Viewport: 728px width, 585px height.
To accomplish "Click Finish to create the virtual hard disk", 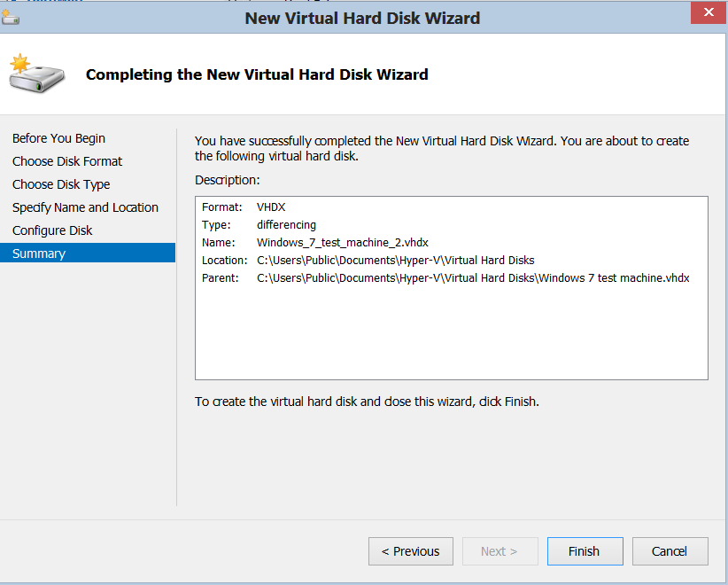I will tap(585, 550).
